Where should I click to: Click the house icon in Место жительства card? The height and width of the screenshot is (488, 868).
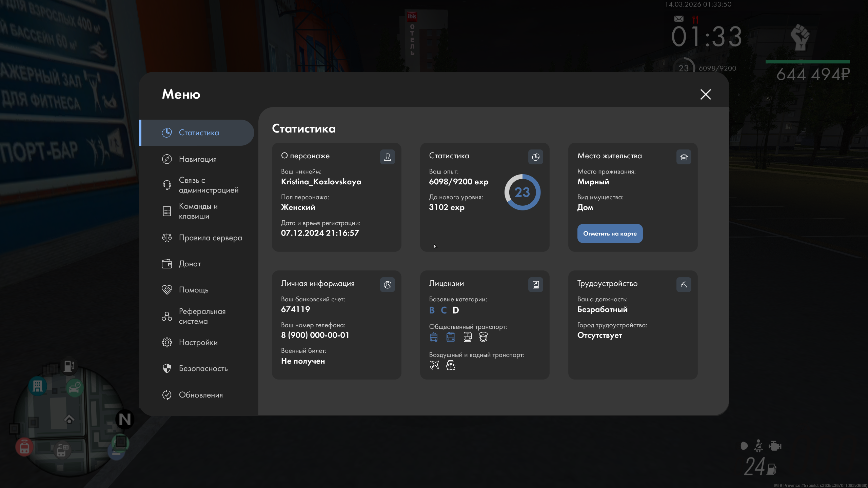[684, 157]
